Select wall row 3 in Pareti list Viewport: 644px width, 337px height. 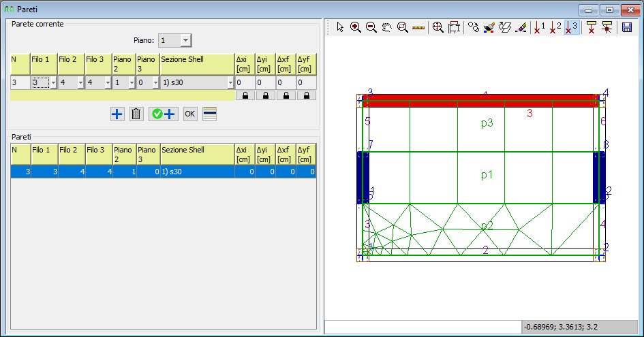pyautogui.click(x=164, y=172)
